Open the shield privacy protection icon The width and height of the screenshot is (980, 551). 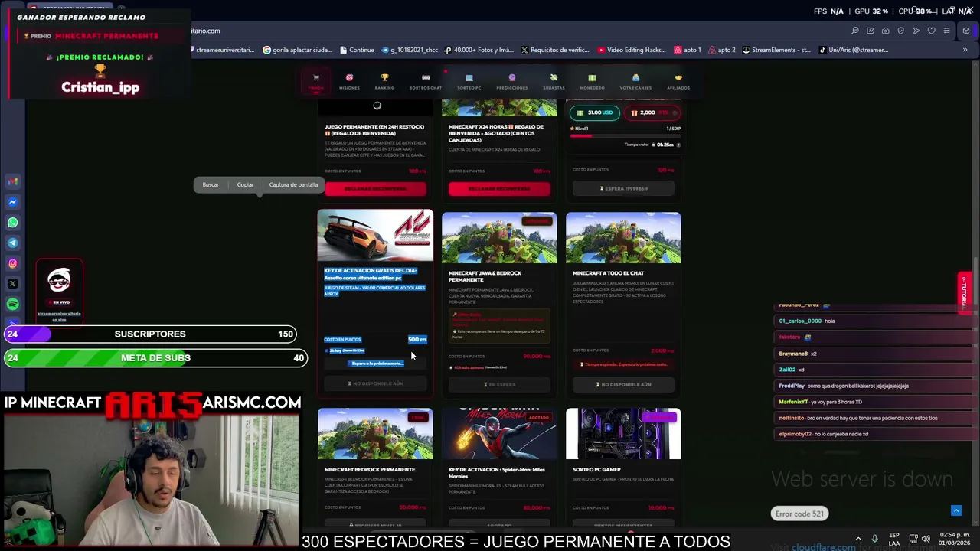[901, 31]
